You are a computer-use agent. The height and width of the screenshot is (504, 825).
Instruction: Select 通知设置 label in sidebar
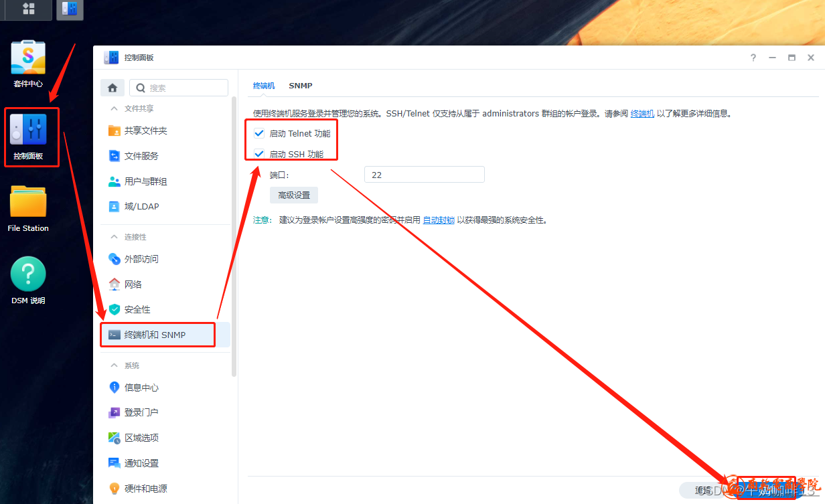[141, 463]
